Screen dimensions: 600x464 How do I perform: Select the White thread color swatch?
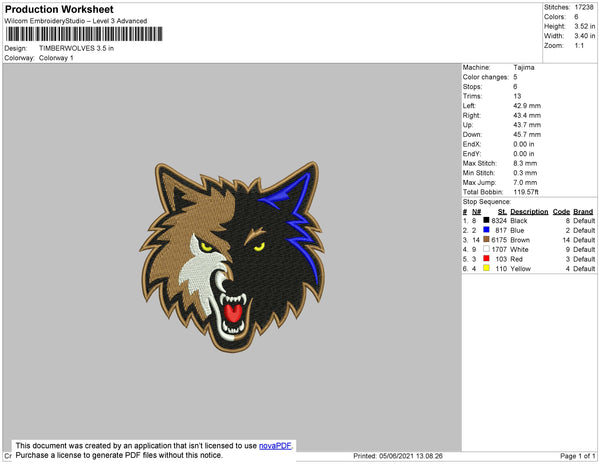point(486,249)
